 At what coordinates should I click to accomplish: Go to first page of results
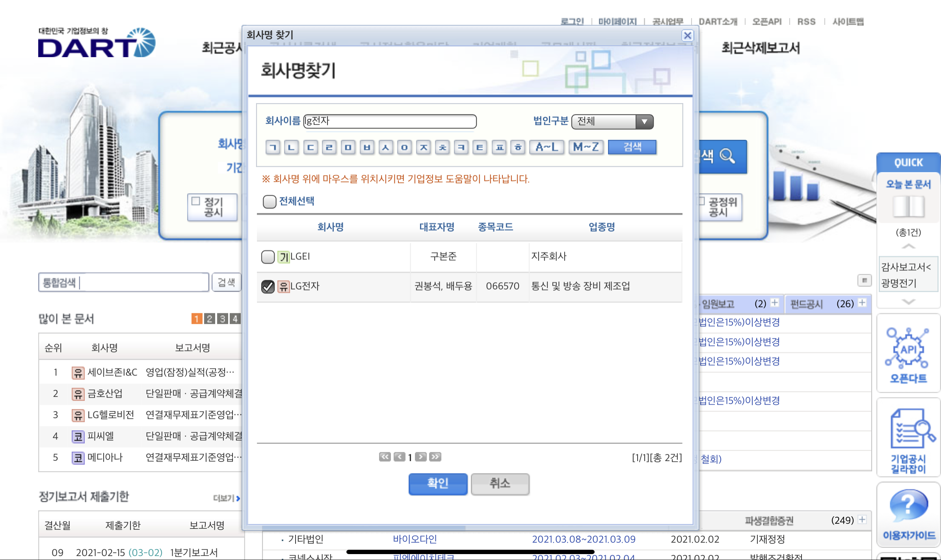coord(385,457)
